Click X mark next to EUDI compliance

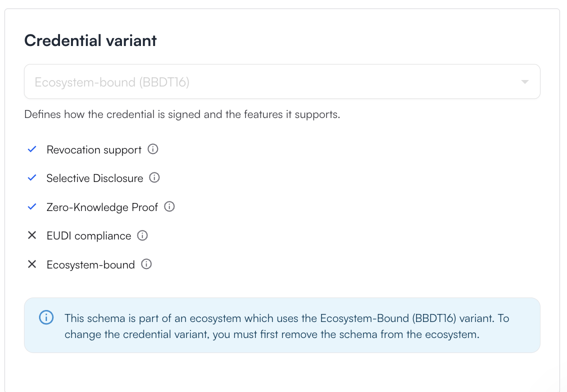pos(32,235)
